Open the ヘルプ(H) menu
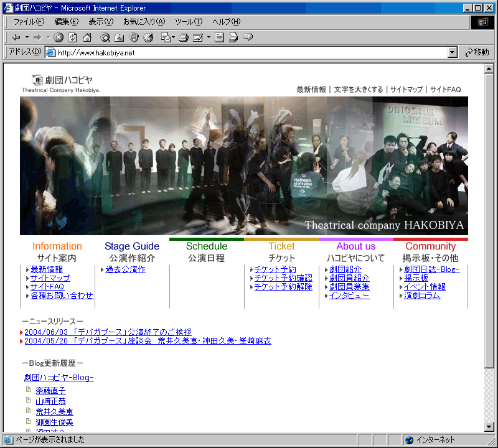Image resolution: width=498 pixels, height=448 pixels. pyautogui.click(x=227, y=22)
